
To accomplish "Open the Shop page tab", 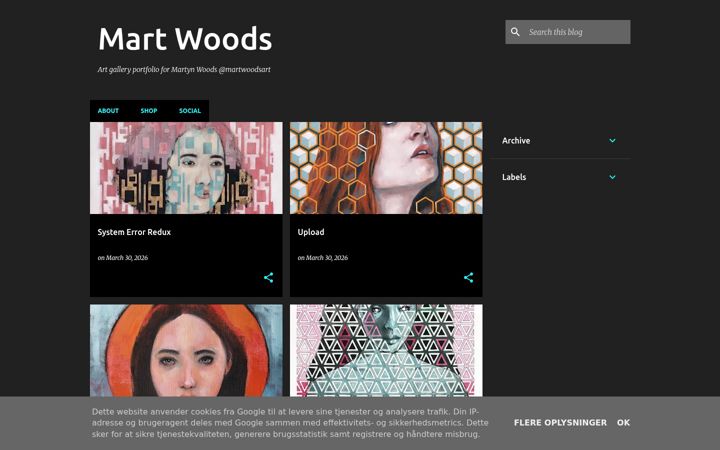I will click(149, 111).
